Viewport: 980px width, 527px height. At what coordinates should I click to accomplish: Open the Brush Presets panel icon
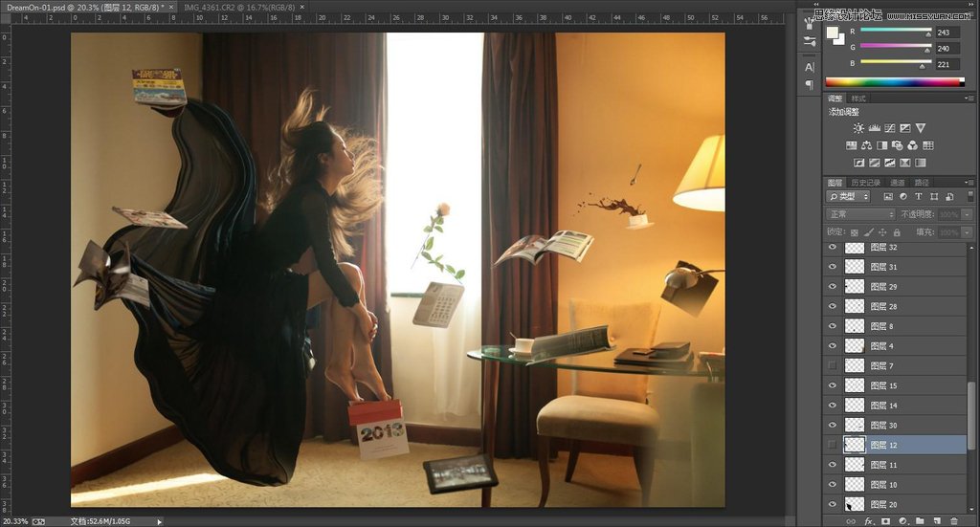(810, 24)
